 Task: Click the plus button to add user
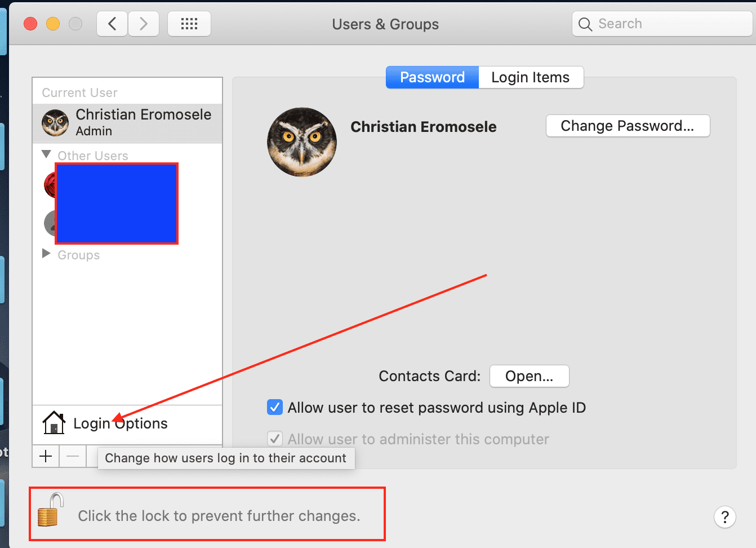tap(46, 456)
